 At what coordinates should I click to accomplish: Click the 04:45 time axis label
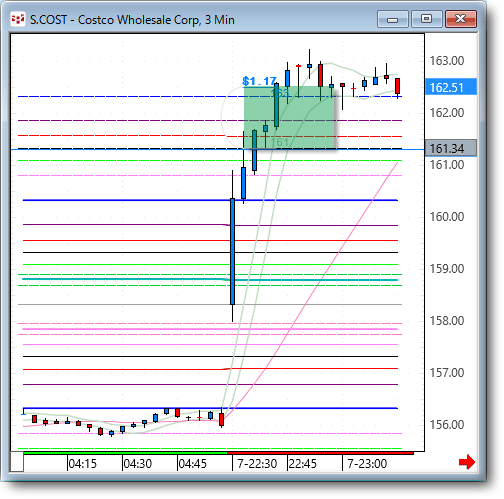pyautogui.click(x=192, y=463)
